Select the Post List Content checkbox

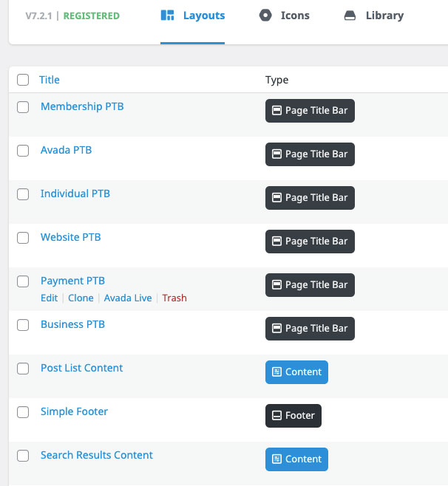pyautogui.click(x=23, y=369)
